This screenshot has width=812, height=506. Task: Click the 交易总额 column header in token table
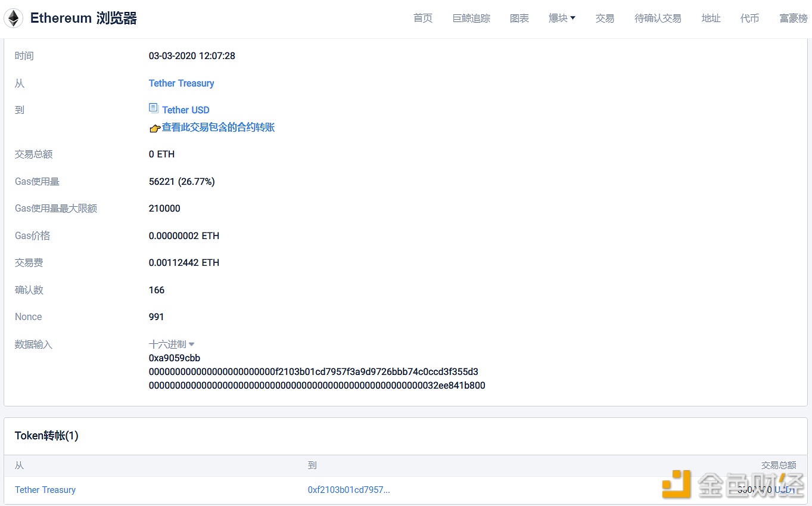[779, 465]
